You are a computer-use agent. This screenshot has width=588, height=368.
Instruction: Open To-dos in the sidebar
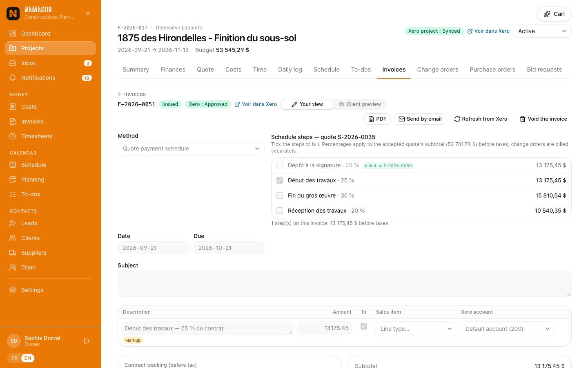(50, 194)
